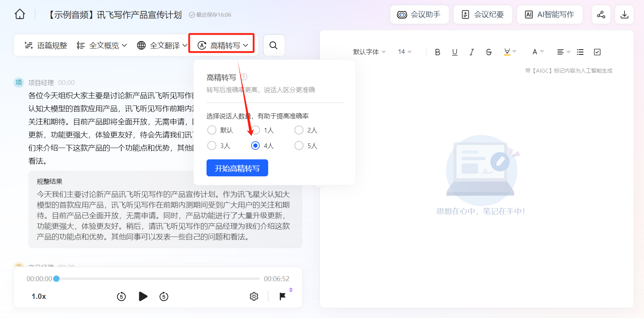Image resolution: width=644 pixels, height=318 pixels.
Task: Click the search magnifier icon
Action: (273, 45)
